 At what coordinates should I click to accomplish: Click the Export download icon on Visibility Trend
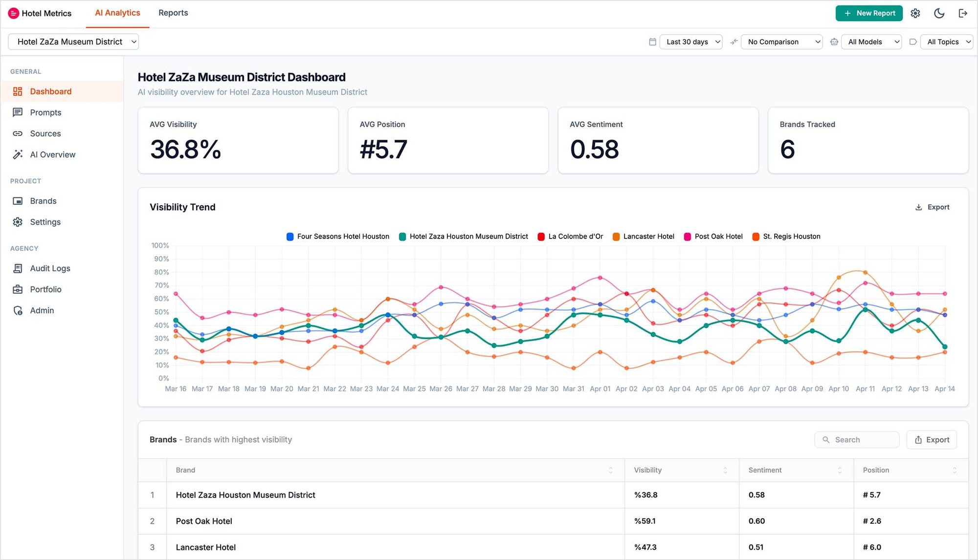pos(918,207)
